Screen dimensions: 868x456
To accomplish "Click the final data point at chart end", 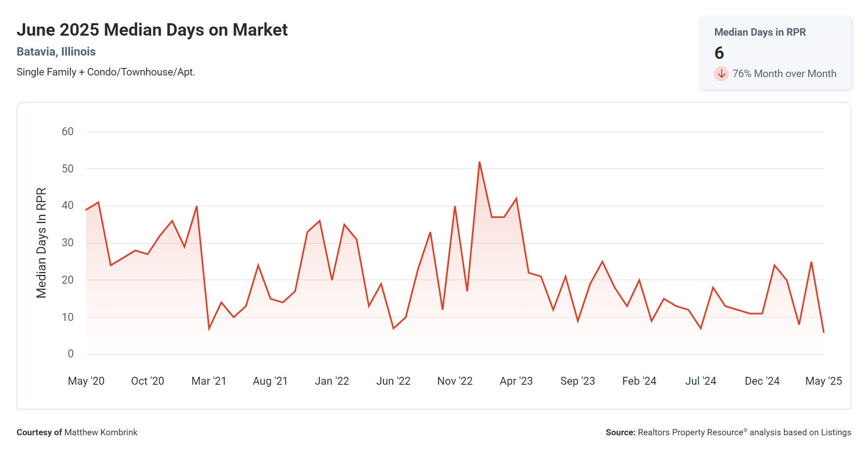I will coord(823,332).
